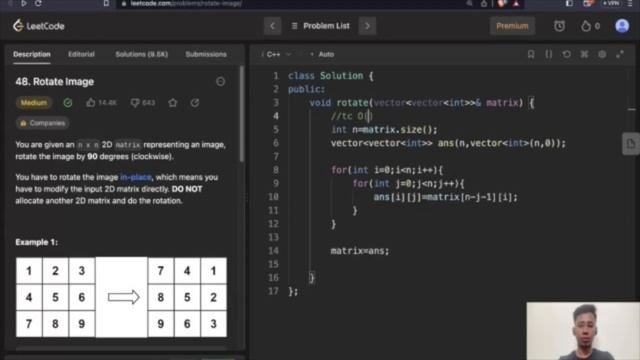The height and width of the screenshot is (360, 640).
Task: Open the alarm clock timer
Action: coord(559,26)
